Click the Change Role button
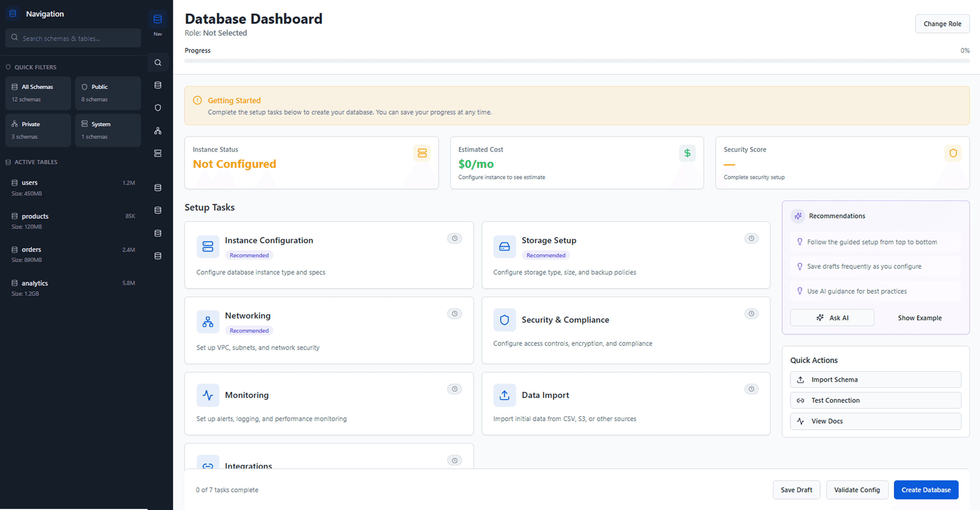This screenshot has height=510, width=980. tap(942, 24)
